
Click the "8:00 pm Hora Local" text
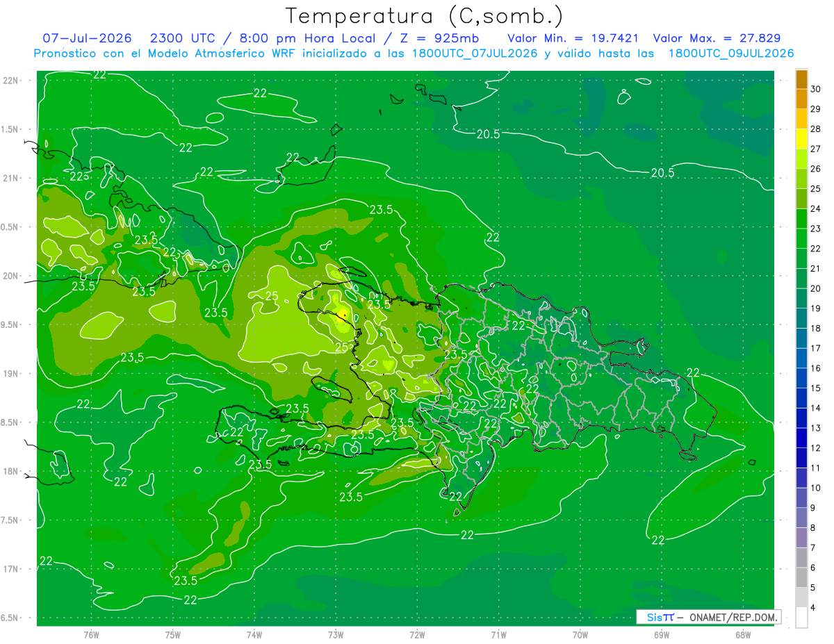[x=309, y=38]
